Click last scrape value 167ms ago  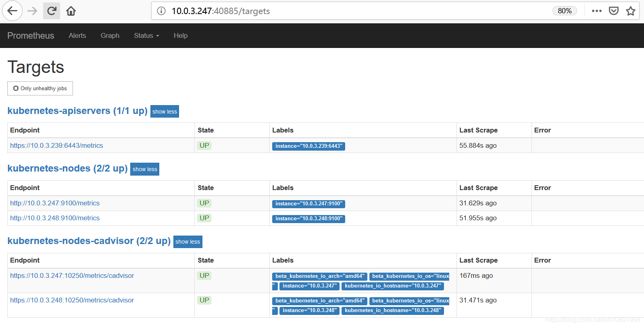coord(476,275)
